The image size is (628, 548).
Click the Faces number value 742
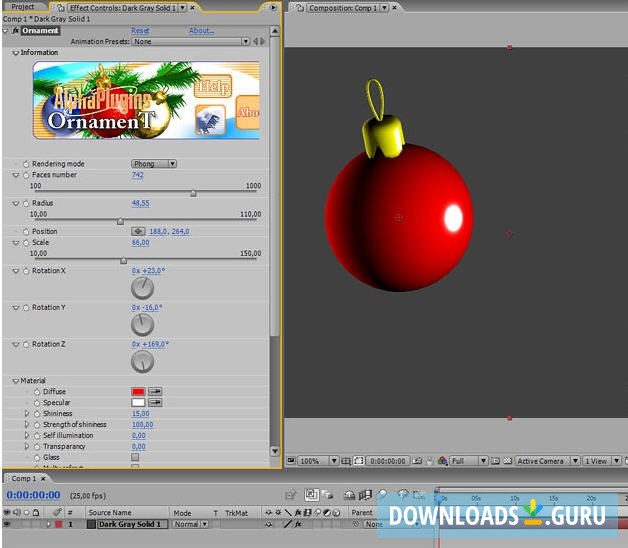[138, 175]
